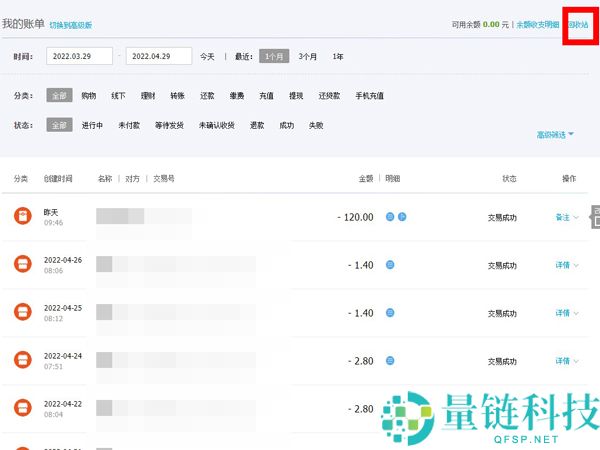This screenshot has height=450, width=600.
Task: Open the 备注 dropdown for yesterday's transaction
Action: [566, 217]
